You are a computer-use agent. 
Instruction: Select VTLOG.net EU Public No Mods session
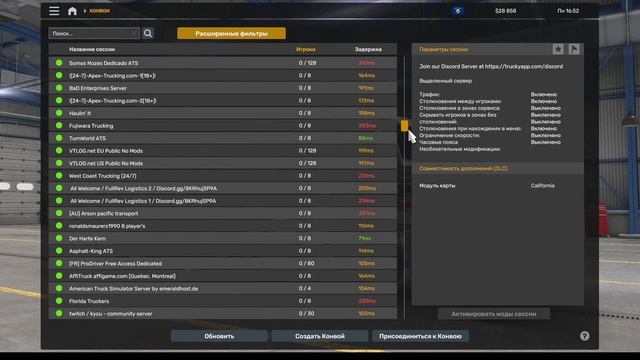222,151
